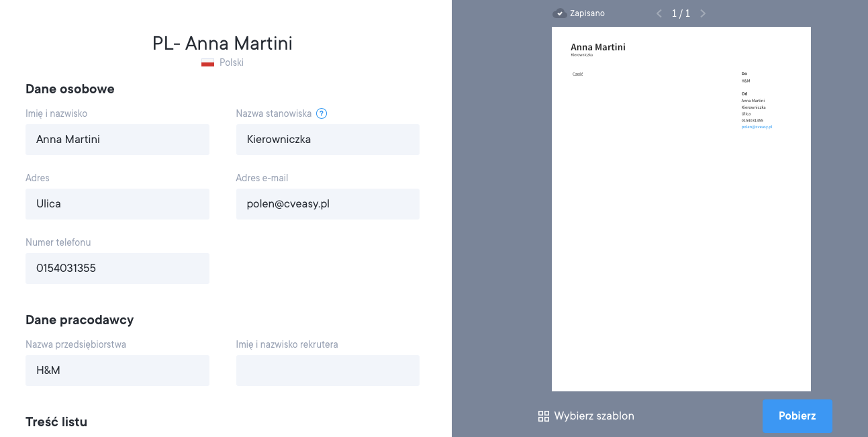Viewport: 868px width, 437px height.
Task: Click the 1 / 1 page indicator
Action: point(681,13)
